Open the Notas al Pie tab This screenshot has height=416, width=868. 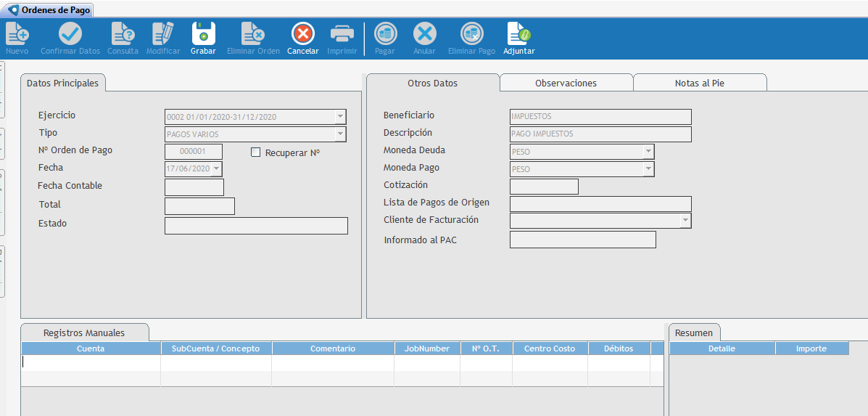tap(699, 83)
